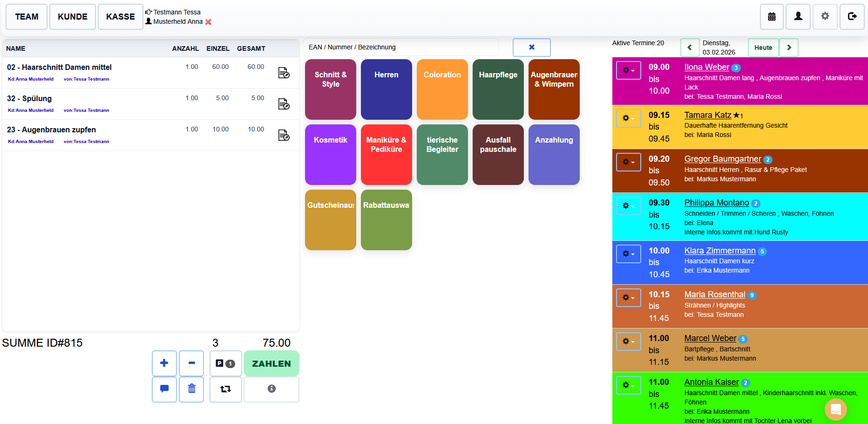Expand gear dropdown for Ilona Weber appointment
The width and height of the screenshot is (868, 424).
628,70
